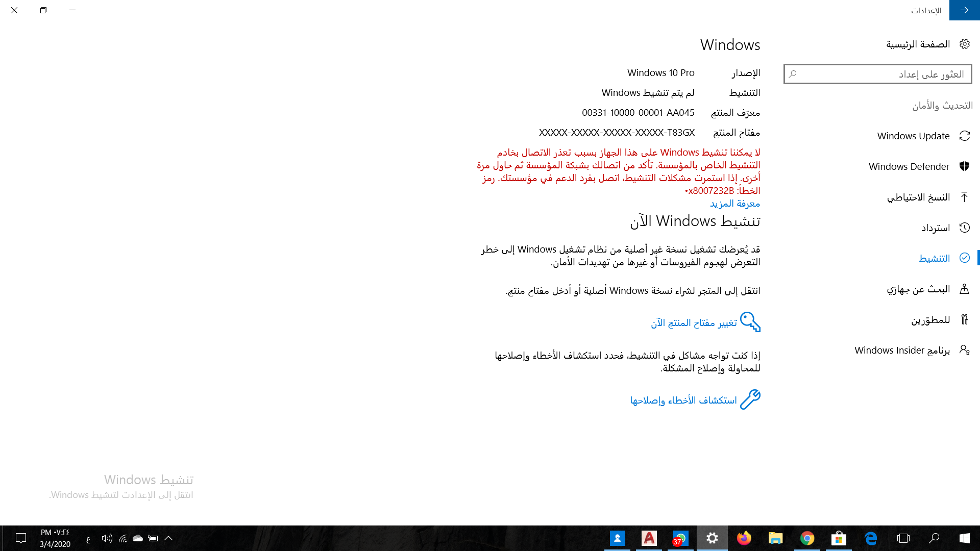
Task: Click 'Change product key now' link
Action: (x=694, y=322)
